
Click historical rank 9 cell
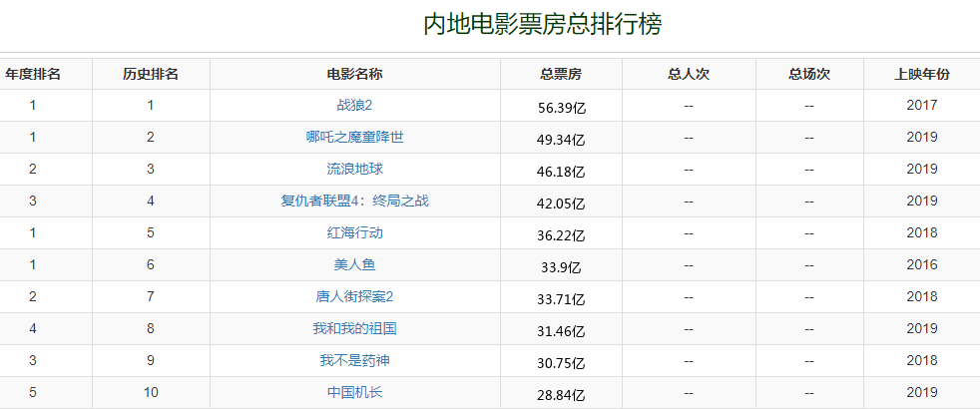click(x=151, y=360)
